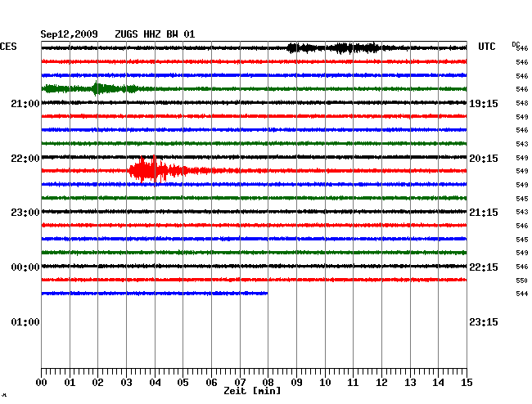Click minute tick label 06 on x-axis
532x404 pixels.
pos(211,382)
